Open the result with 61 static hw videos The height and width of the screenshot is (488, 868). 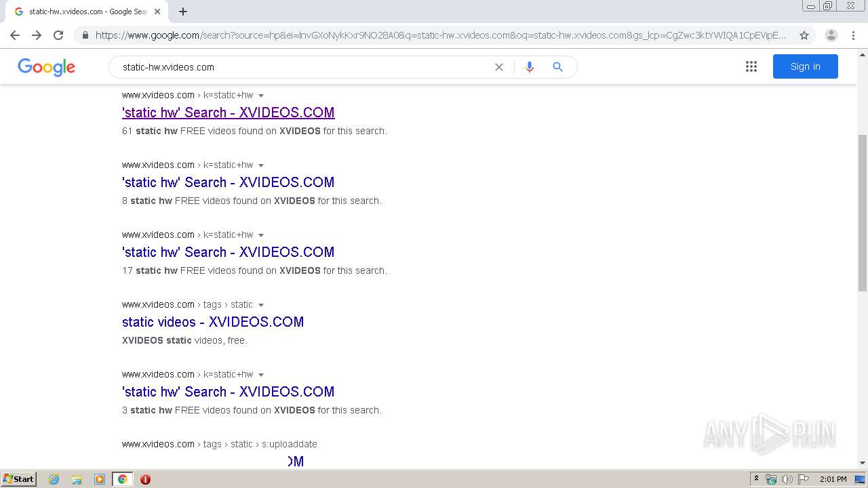tap(229, 113)
